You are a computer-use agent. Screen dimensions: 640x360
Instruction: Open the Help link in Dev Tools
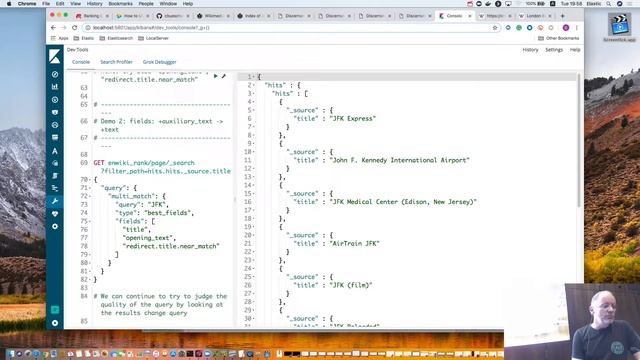(x=575, y=50)
